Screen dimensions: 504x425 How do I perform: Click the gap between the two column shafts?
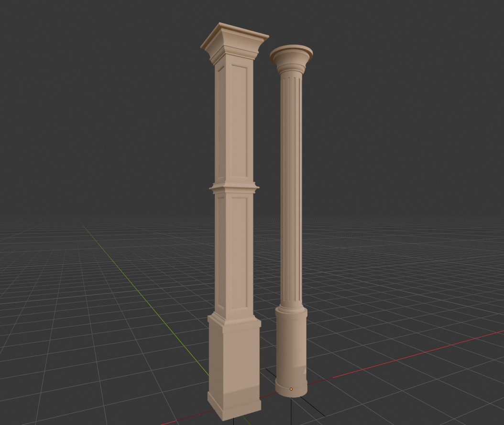tap(268, 191)
